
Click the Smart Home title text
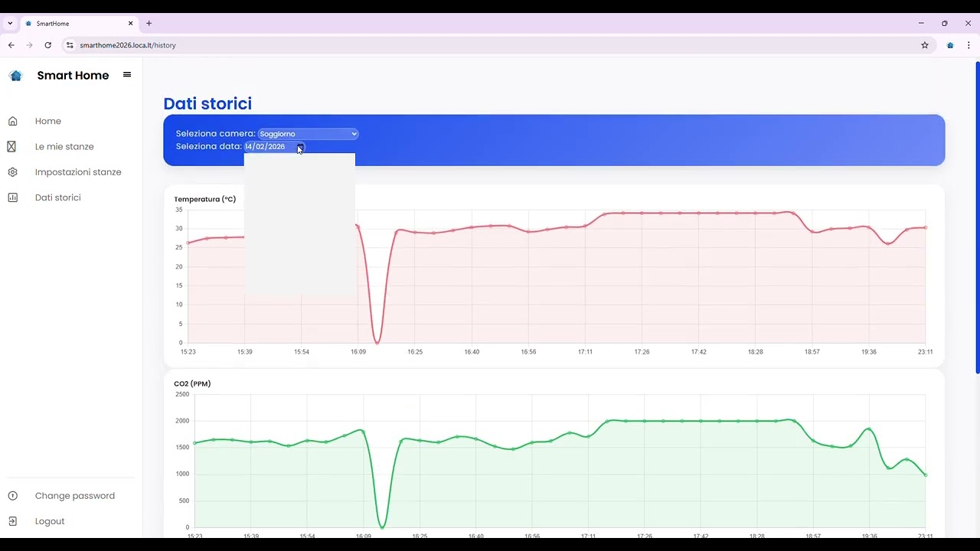click(73, 75)
